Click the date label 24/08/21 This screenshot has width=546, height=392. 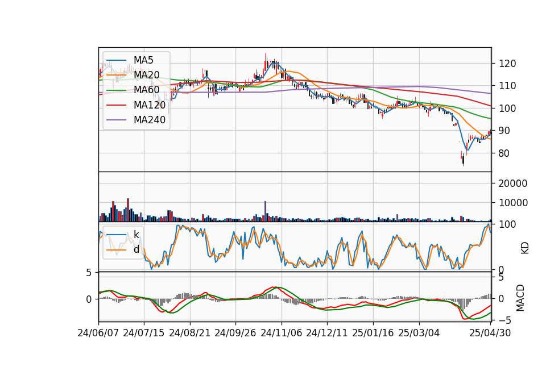[190, 333]
